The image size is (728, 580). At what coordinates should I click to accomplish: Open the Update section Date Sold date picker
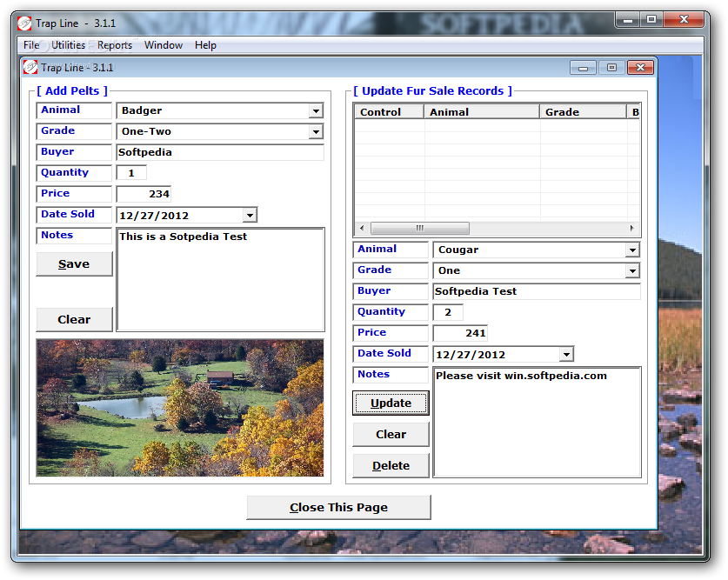pos(566,355)
